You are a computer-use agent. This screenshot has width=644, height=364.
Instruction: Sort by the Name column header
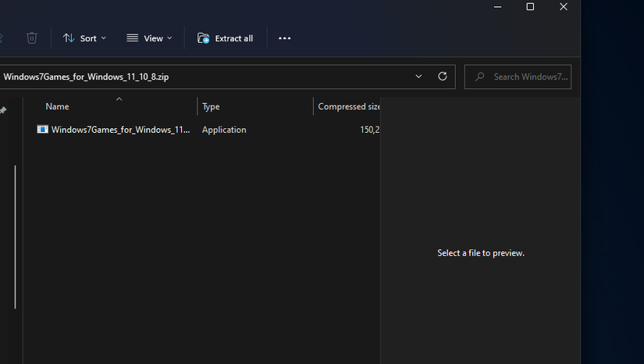(57, 106)
